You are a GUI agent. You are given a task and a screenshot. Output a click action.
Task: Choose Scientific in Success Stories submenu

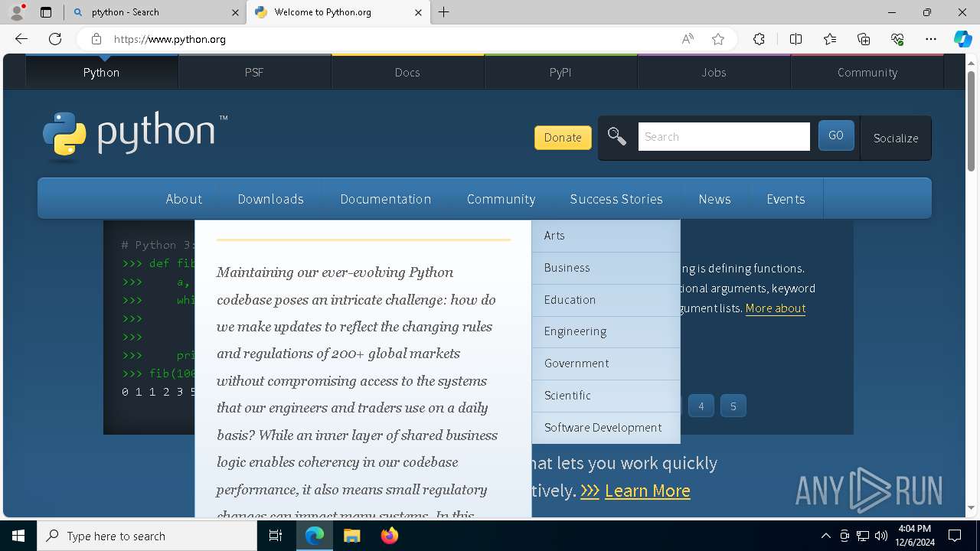point(606,396)
